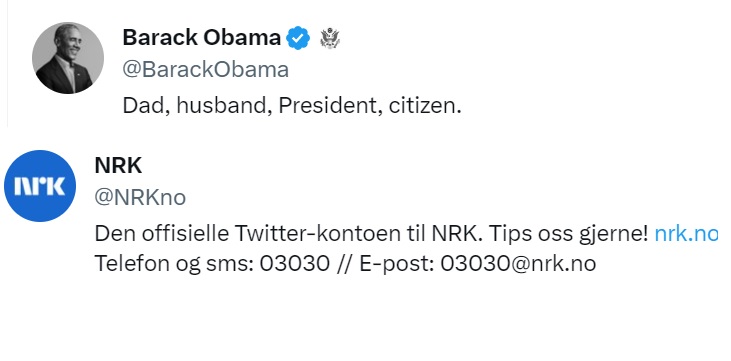Click the bio "Dad, husband, President, citizen."

coord(292,106)
